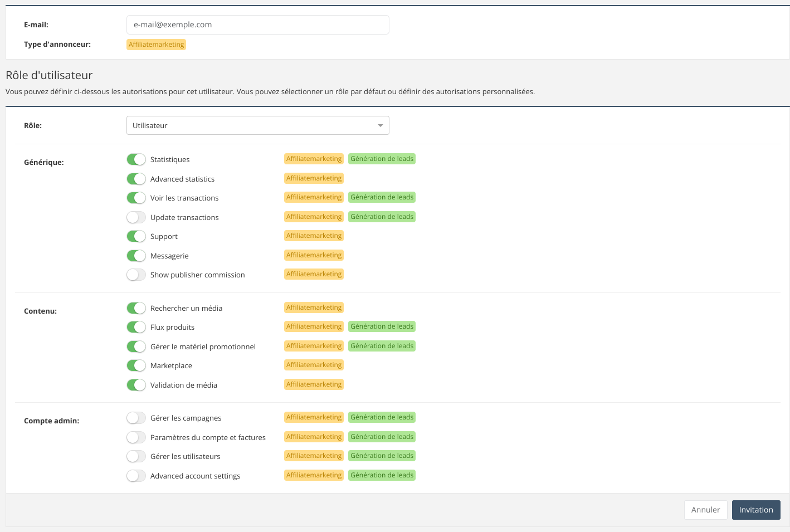Viewport: 790px width, 532px height.
Task: Click Génération de leads badge for Paramètres du compte
Action: point(382,437)
